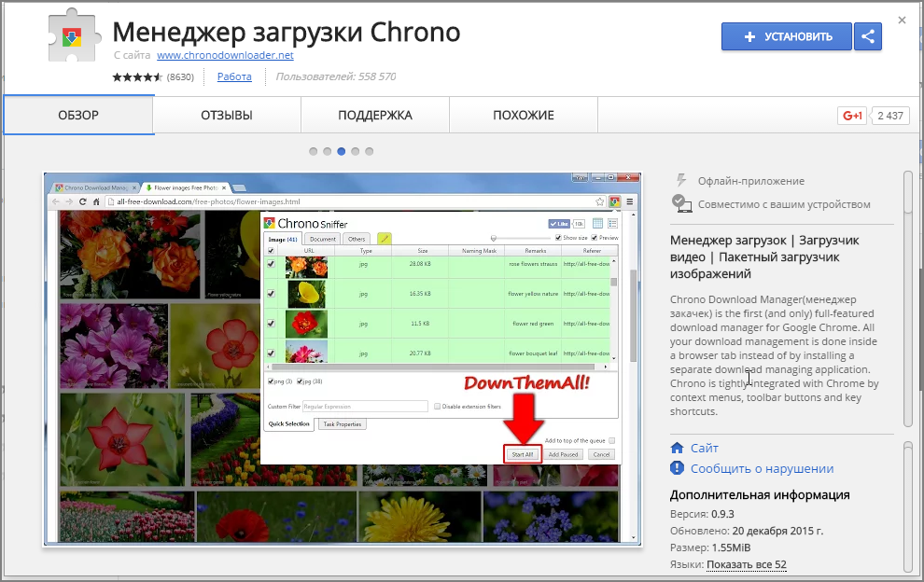Open the ПОХОЖИЕ tab
The height and width of the screenshot is (582, 924).
524,116
